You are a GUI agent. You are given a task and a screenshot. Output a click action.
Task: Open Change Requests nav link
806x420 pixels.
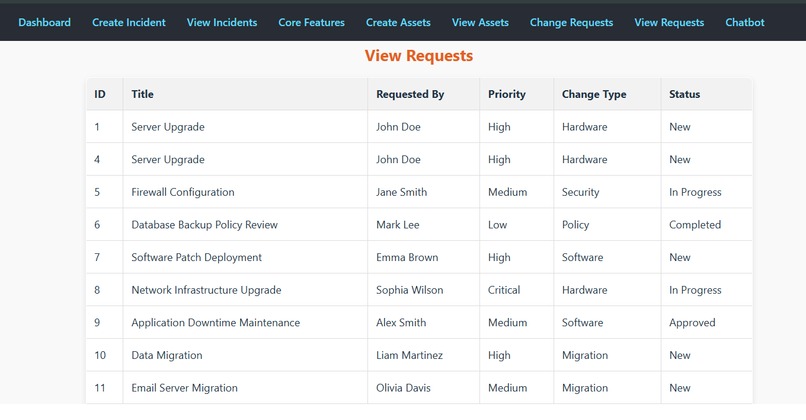click(572, 23)
